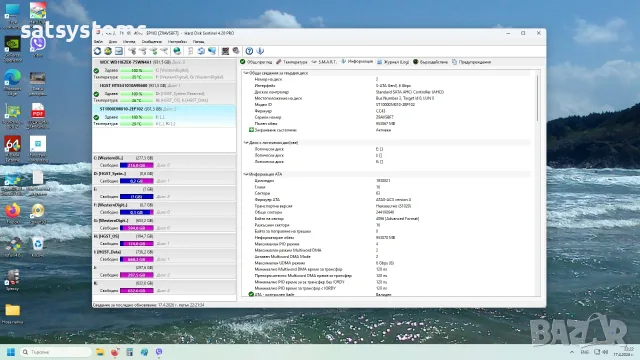Click the networked computers toolbar icon

(212, 51)
